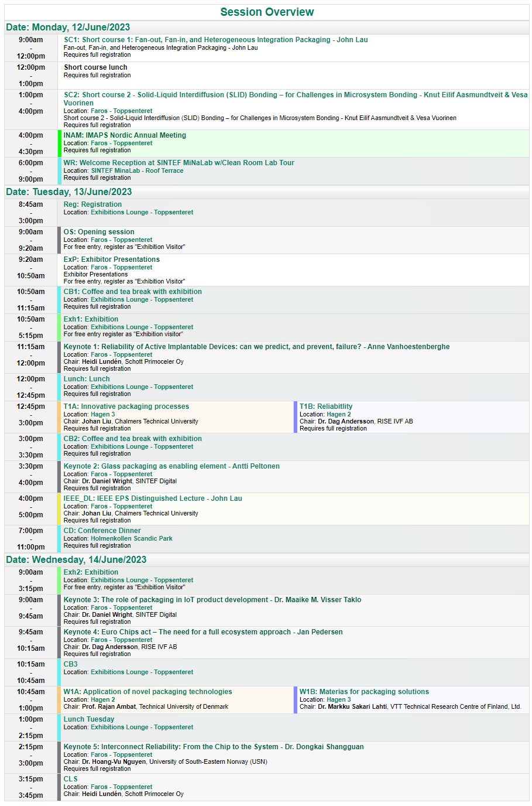Open ExP: Exhibitor Presentations session
Image resolution: width=532 pixels, height=806 pixels.
pos(111,259)
